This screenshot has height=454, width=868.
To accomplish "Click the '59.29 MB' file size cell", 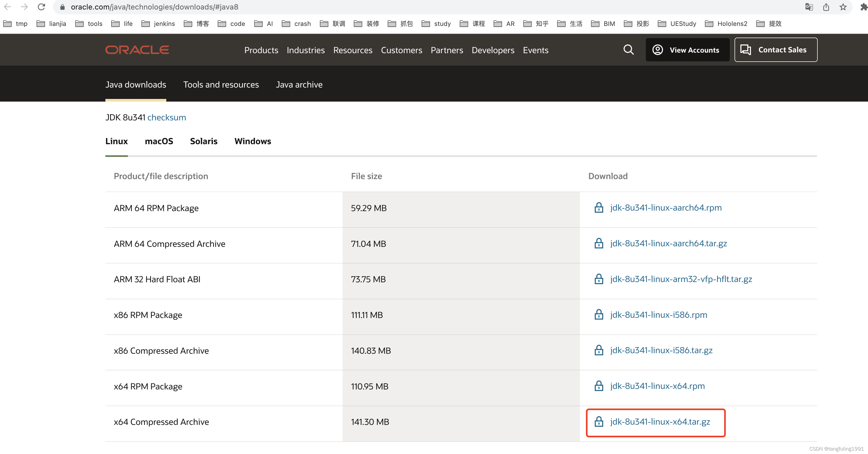I will coord(461,210).
